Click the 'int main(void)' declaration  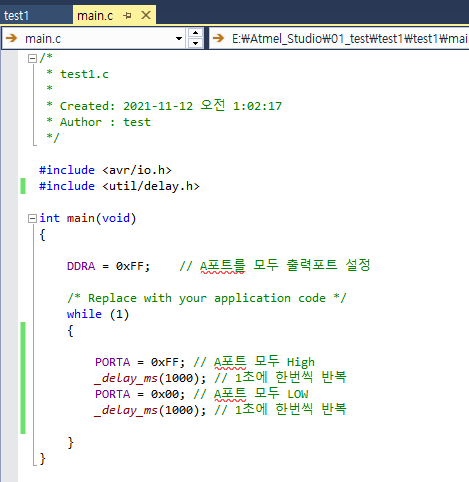(x=88, y=218)
